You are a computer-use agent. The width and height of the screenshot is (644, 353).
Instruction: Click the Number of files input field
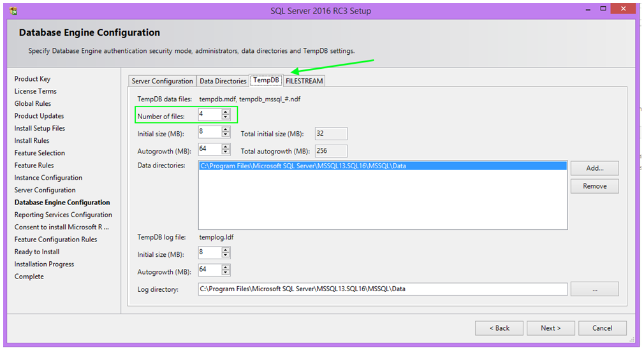tap(209, 114)
